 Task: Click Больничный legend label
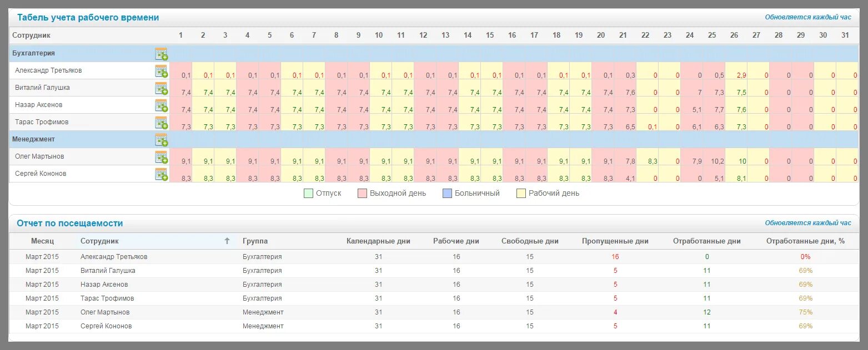click(477, 194)
